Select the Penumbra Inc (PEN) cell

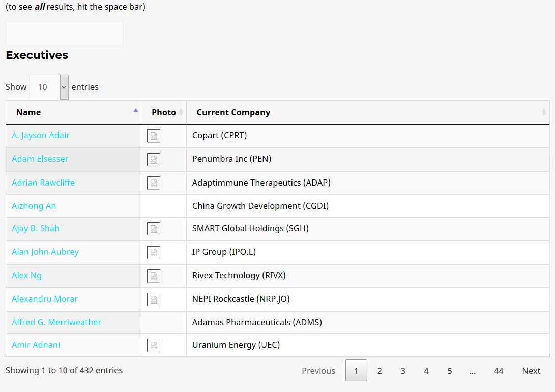pyautogui.click(x=368, y=160)
